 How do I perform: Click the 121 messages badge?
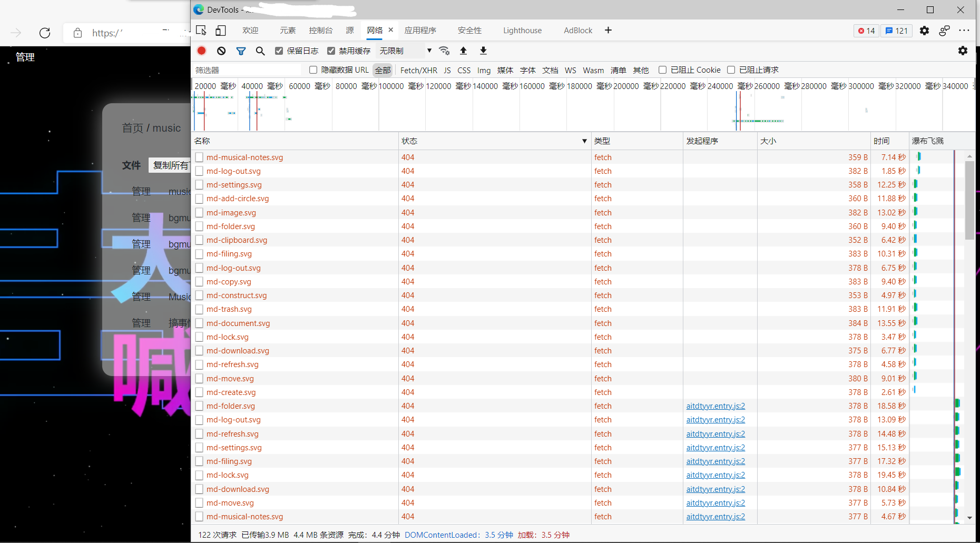tap(896, 31)
